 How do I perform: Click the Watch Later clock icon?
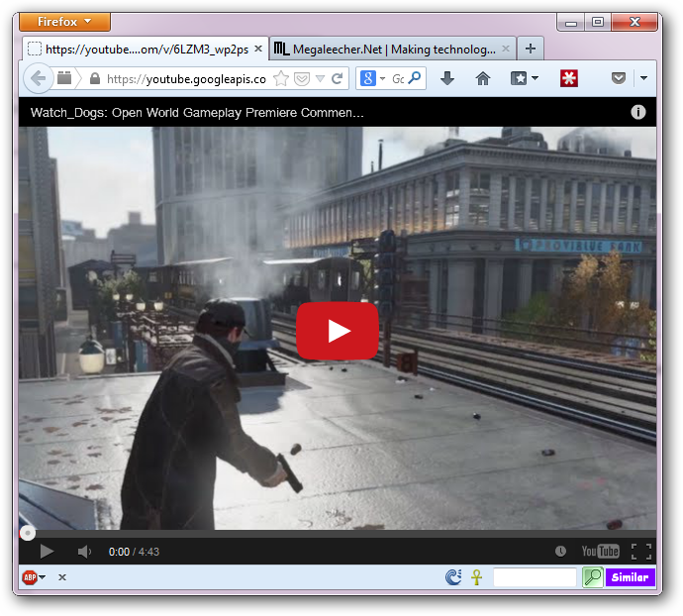560,552
